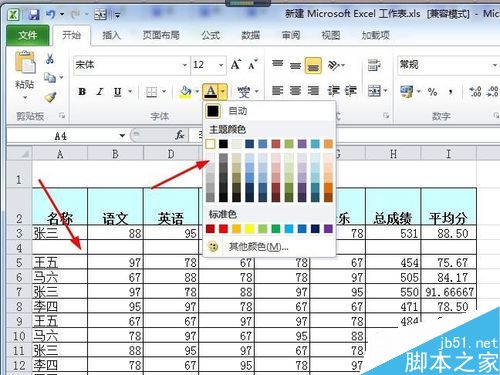Switch to the 页面布局 Page Layout tab

pos(161,35)
